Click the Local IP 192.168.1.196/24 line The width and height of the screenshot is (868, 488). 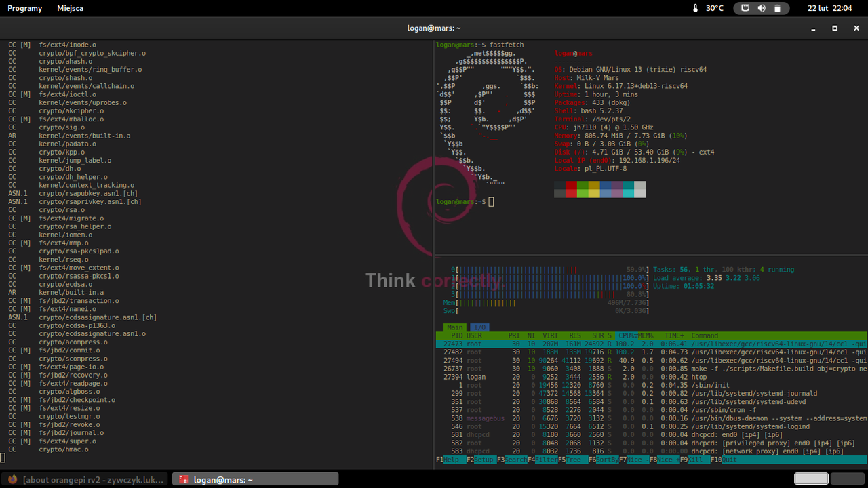click(x=617, y=161)
